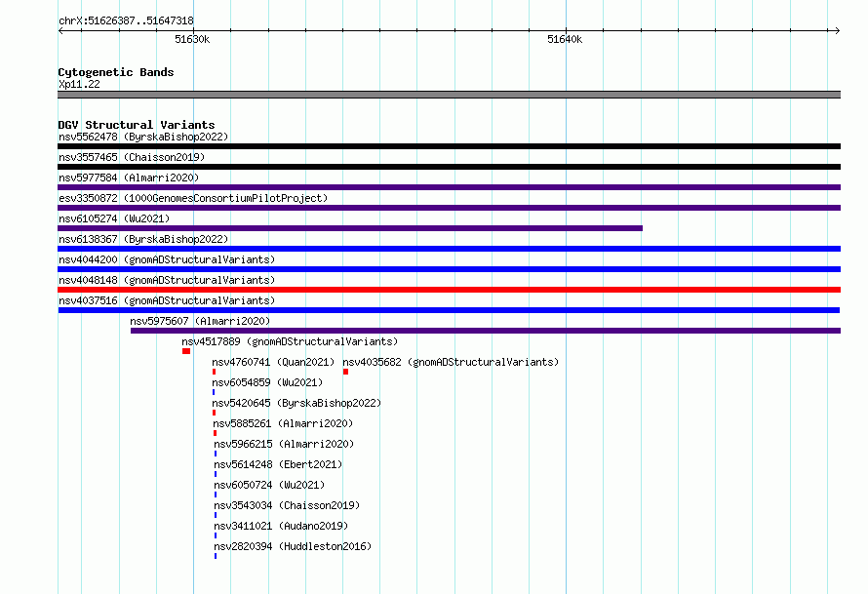Click the blue marker under nsv6050724

click(216, 495)
